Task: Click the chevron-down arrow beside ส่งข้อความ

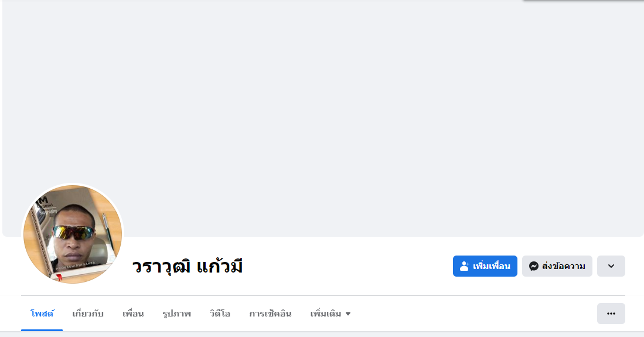Action: (611, 266)
